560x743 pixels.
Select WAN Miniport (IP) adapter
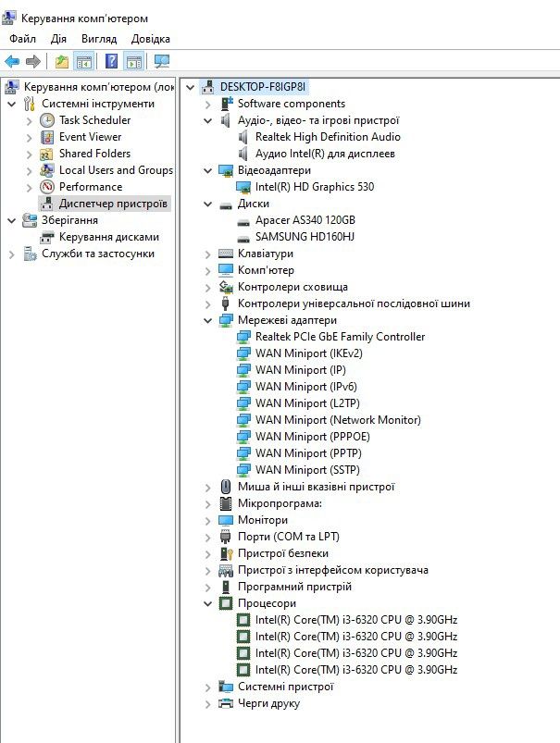coord(300,370)
